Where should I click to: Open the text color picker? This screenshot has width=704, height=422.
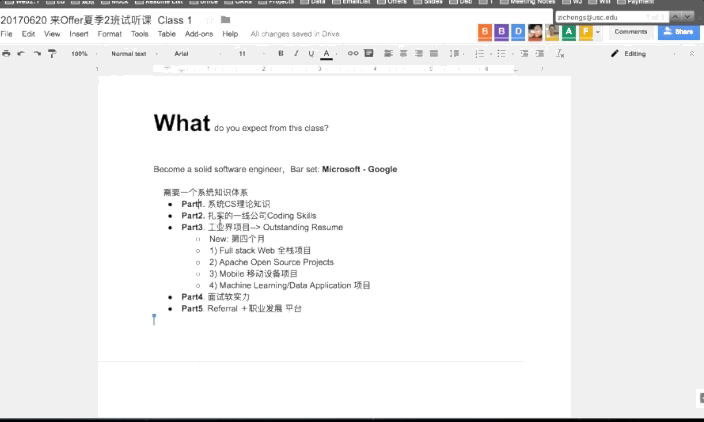326,54
